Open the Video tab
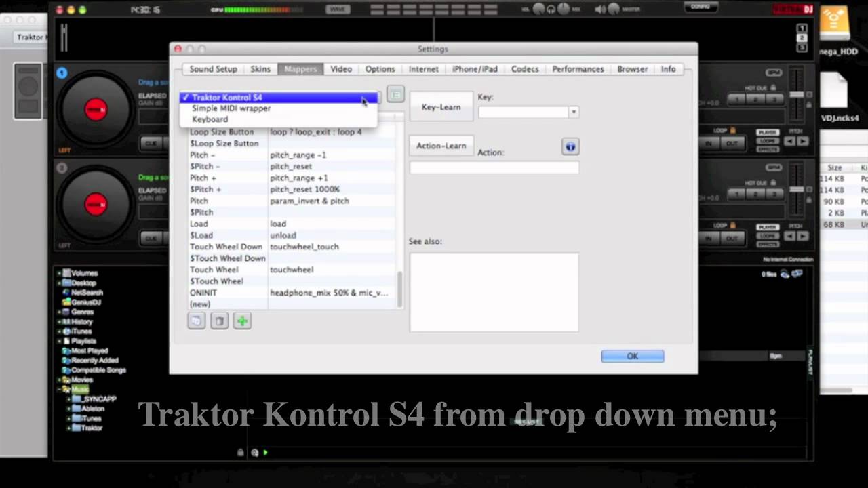Viewport: 868px width, 488px height. tap(341, 69)
